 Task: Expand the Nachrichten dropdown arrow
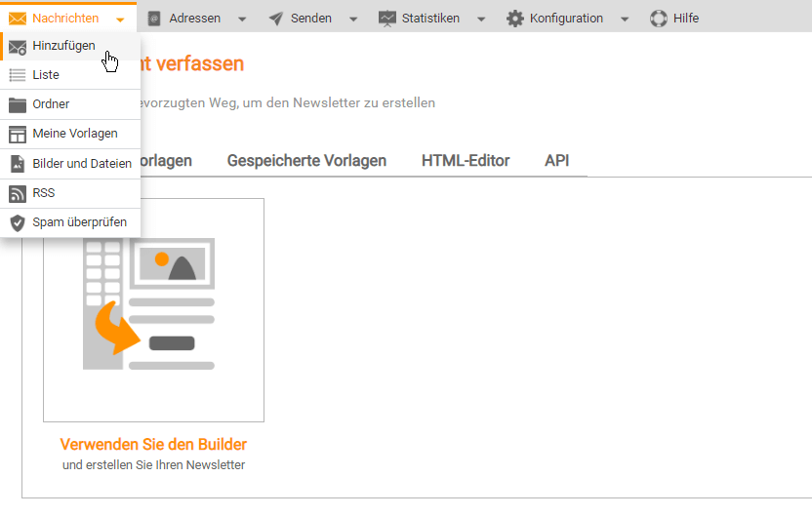pos(119,20)
